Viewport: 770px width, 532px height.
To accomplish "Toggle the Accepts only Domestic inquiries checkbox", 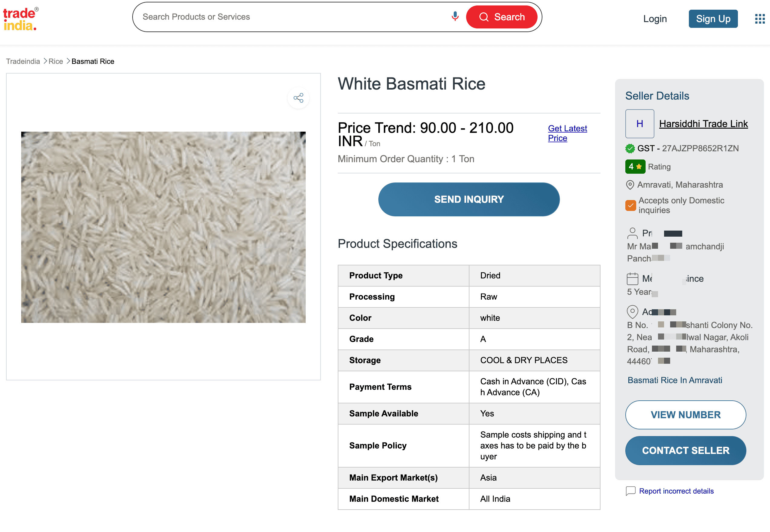I will click(x=630, y=205).
